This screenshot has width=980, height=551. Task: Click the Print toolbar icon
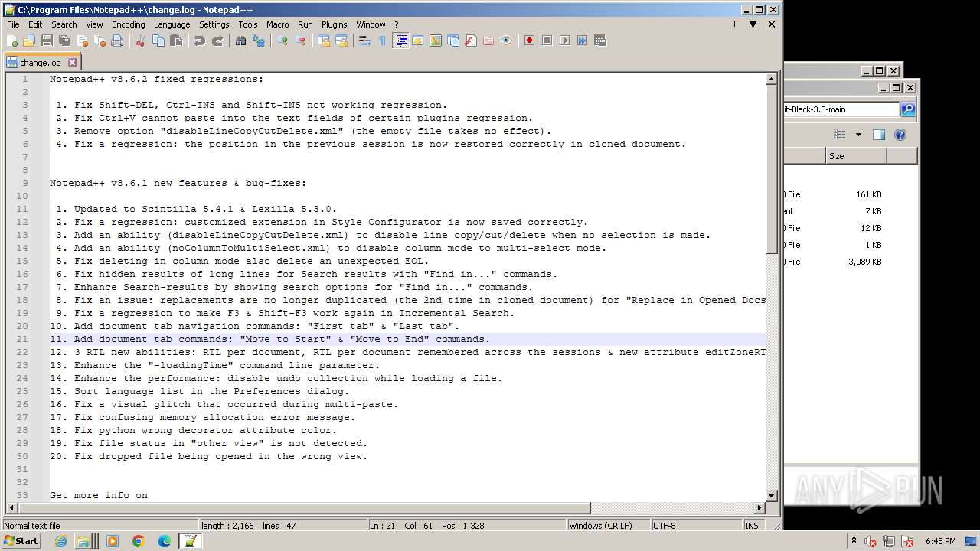[117, 41]
